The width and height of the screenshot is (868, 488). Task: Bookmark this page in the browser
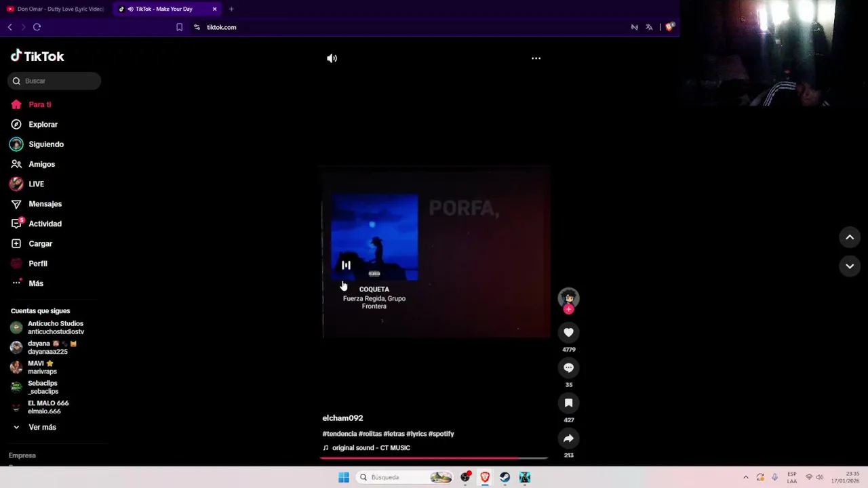(x=179, y=27)
